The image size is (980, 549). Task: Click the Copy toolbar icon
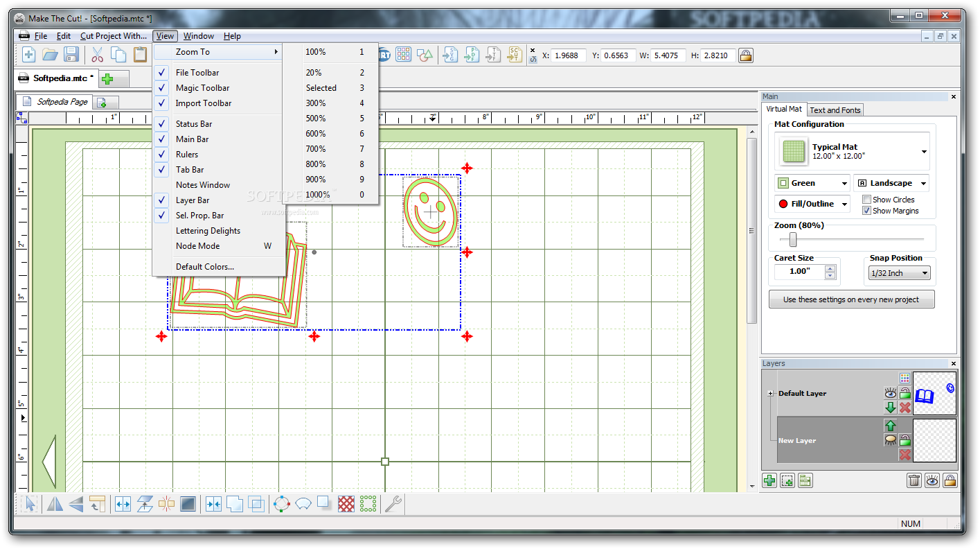click(x=118, y=55)
